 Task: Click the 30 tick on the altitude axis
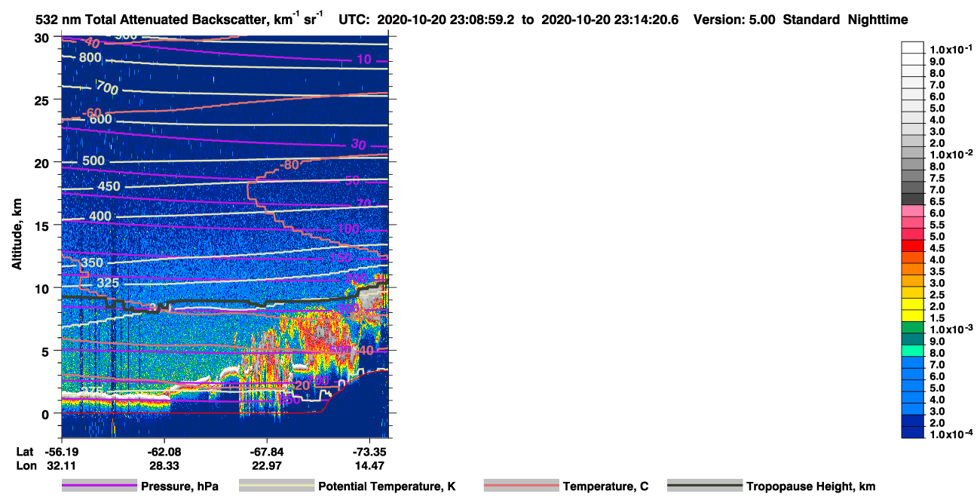pos(43,38)
